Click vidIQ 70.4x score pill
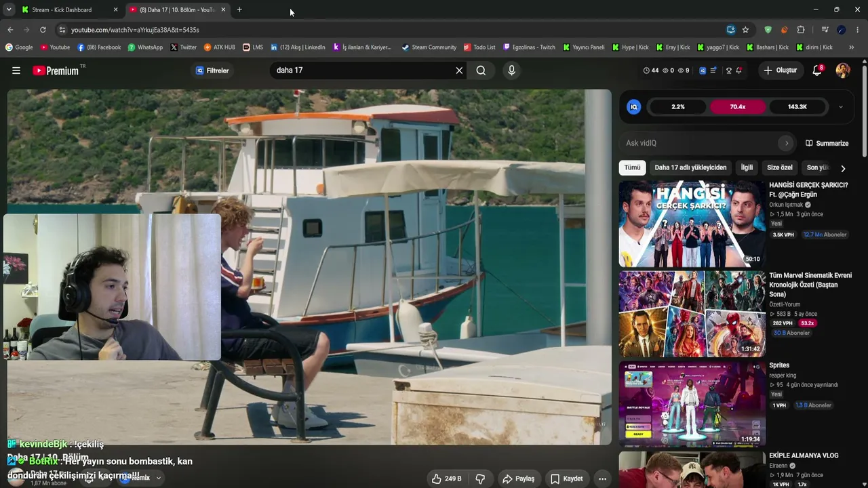 pyautogui.click(x=738, y=106)
